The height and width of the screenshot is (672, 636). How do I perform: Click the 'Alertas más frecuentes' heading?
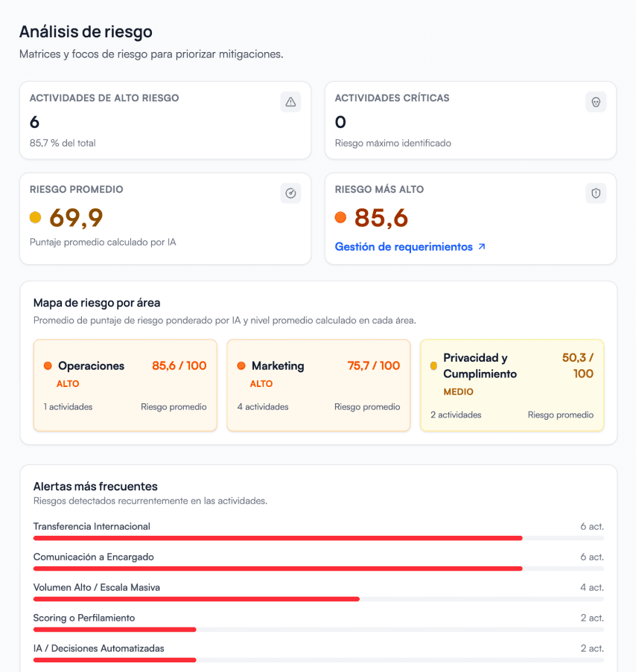click(95, 487)
